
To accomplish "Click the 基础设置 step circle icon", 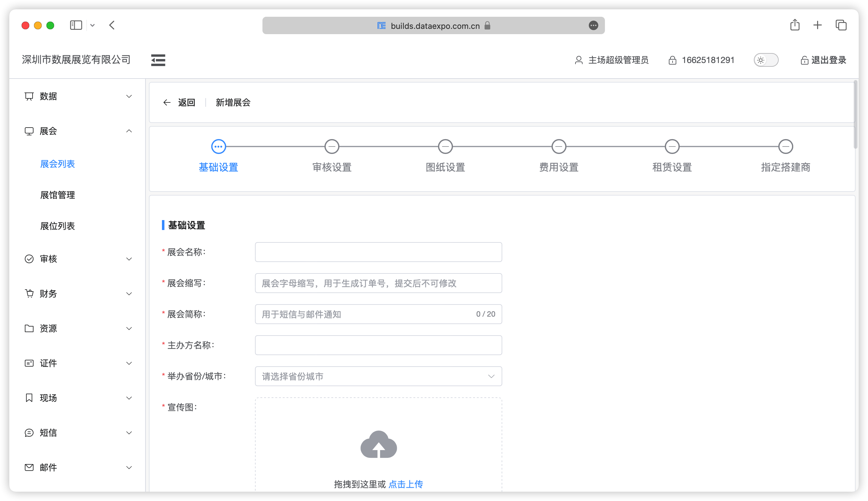I will 218,147.
